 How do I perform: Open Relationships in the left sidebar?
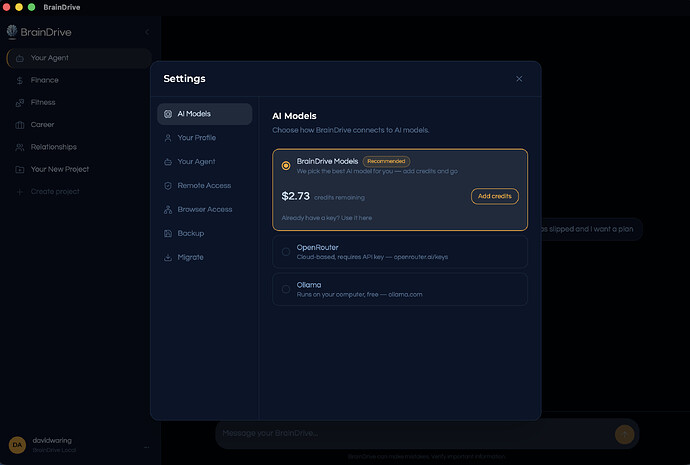coord(79,147)
